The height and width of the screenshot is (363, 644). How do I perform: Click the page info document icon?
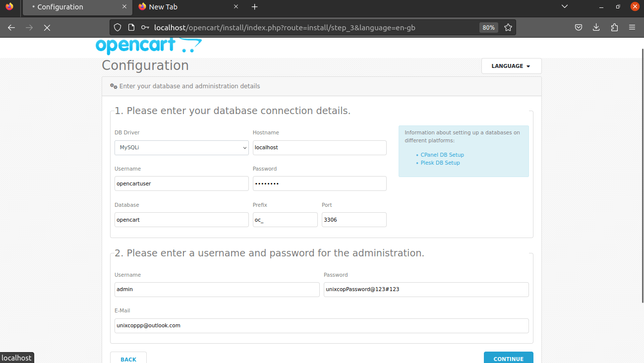pos(131,28)
